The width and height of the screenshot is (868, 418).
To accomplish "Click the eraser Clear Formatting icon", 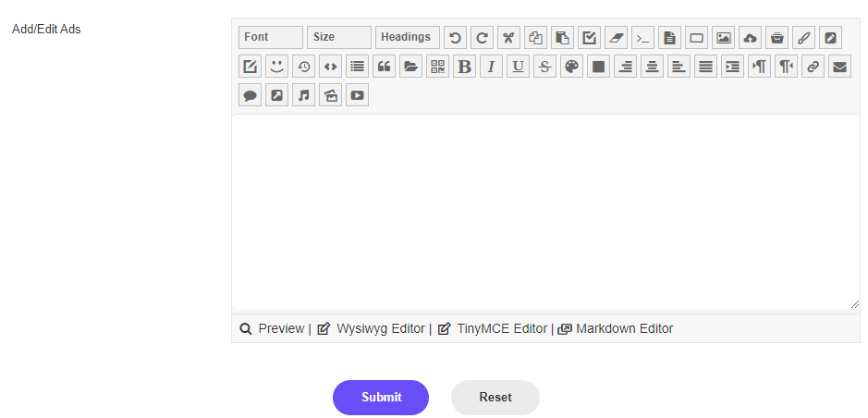I will 617,38.
